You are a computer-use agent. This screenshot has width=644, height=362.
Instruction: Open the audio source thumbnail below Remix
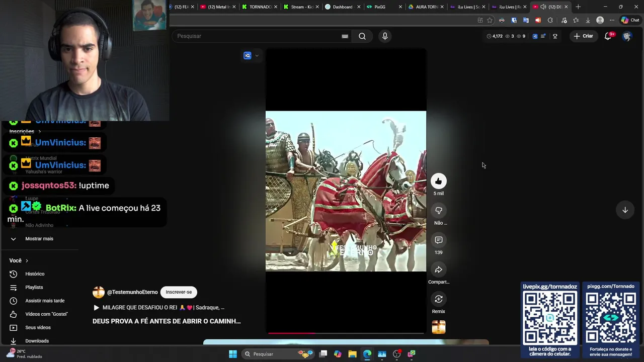pyautogui.click(x=439, y=327)
